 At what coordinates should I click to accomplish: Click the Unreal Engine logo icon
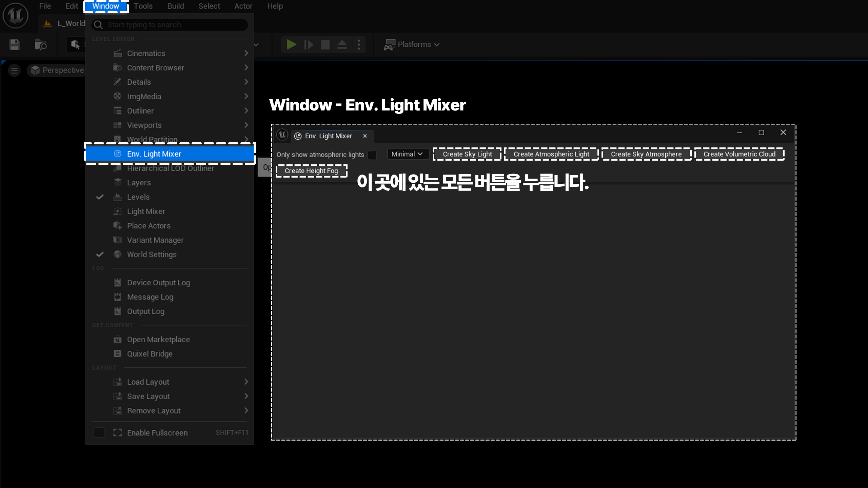[x=15, y=15]
